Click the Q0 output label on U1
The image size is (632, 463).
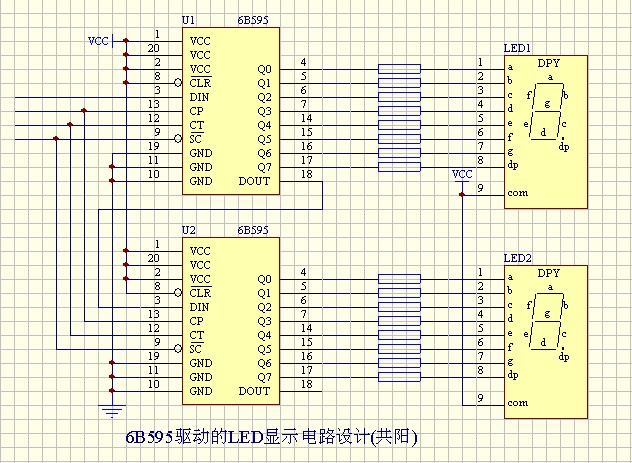264,69
